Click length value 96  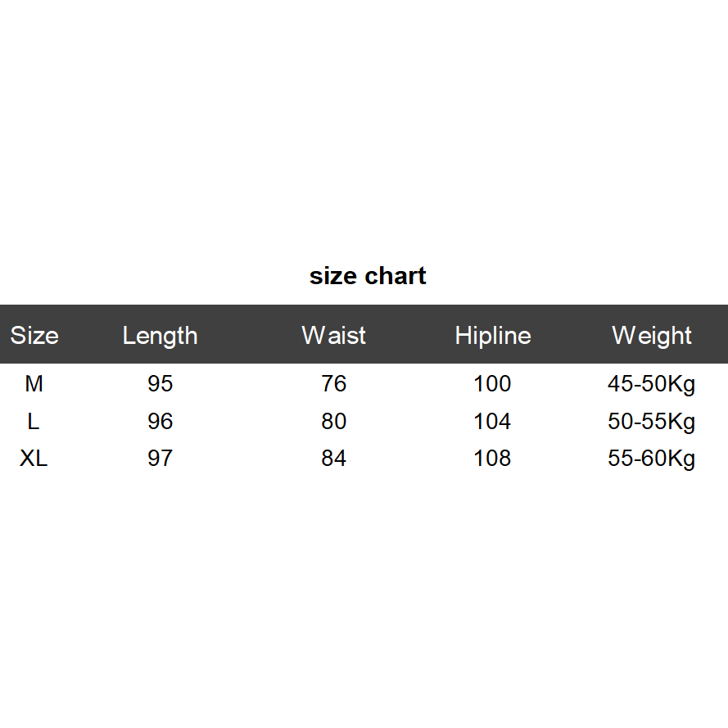click(161, 421)
